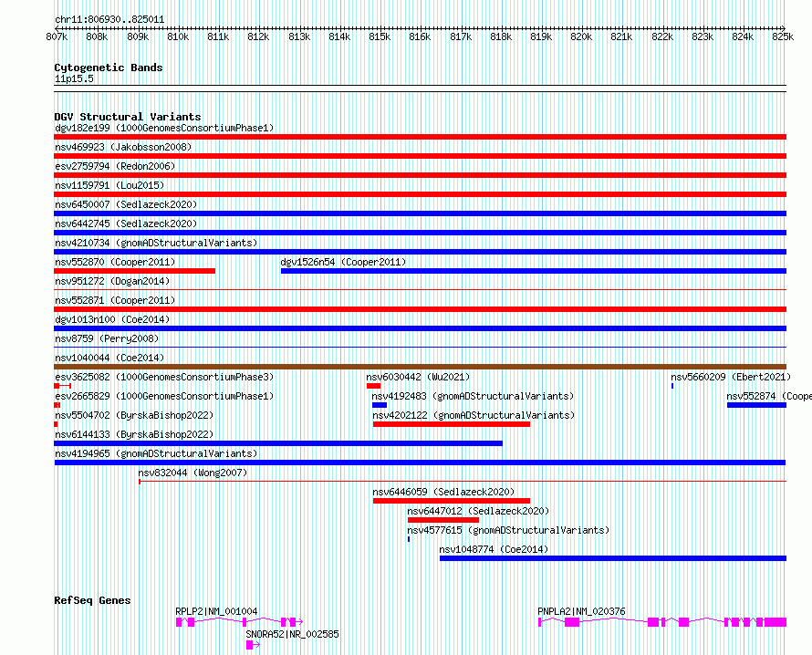
Task: Open variant nsv6442745 (Sedlazeck2020)
Action: pos(126,224)
